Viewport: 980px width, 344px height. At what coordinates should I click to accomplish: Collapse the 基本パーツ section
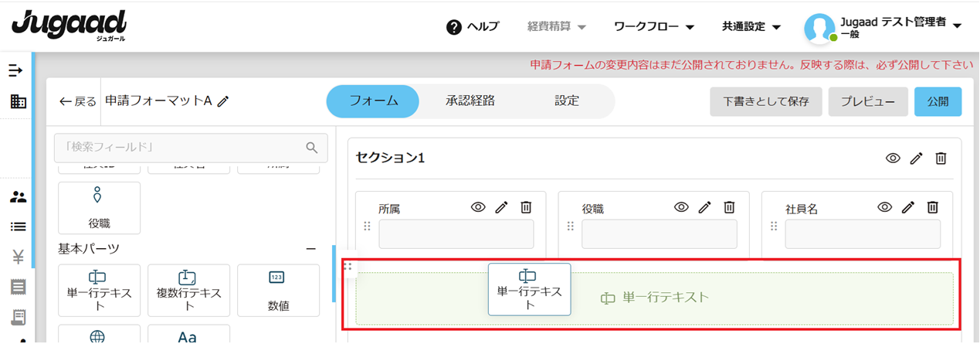(311, 249)
